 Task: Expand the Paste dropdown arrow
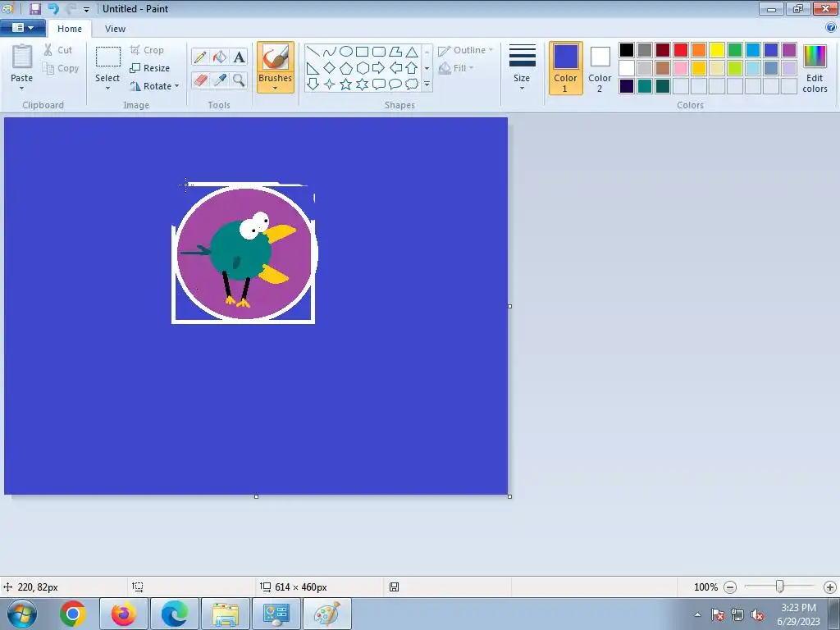[x=21, y=89]
